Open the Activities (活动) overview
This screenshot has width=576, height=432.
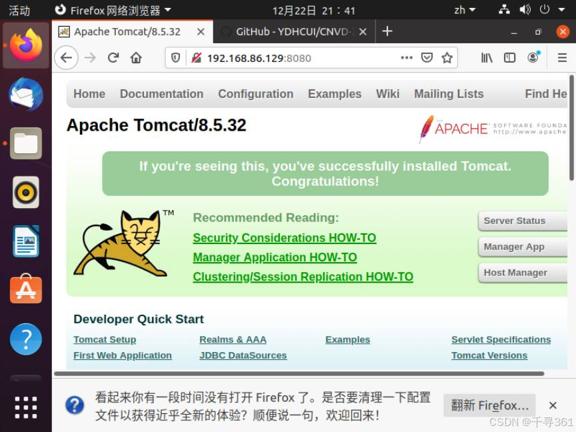click(x=19, y=10)
